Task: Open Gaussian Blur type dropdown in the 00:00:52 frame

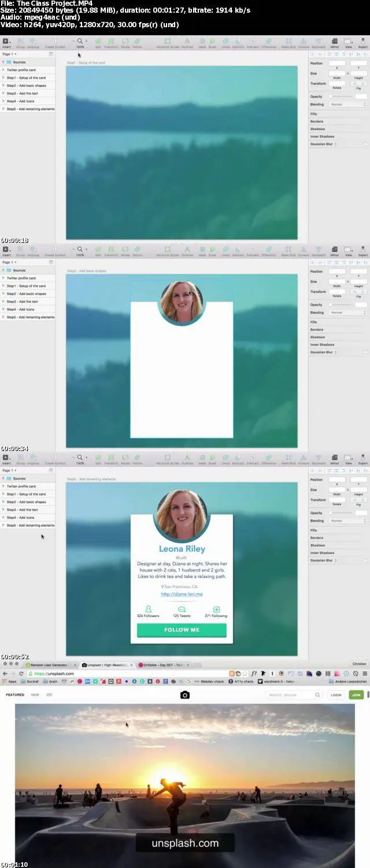Action: 335,560
